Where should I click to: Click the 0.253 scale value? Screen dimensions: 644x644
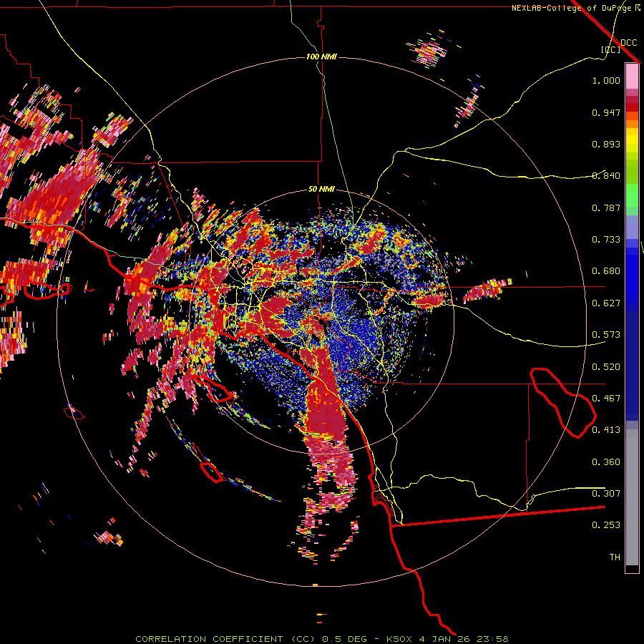click(606, 525)
